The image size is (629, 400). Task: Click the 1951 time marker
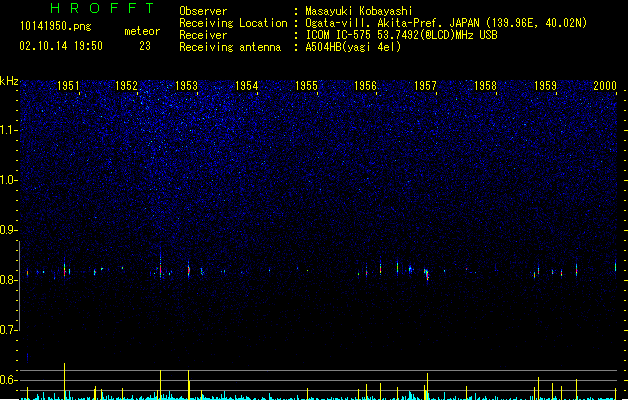68,85
